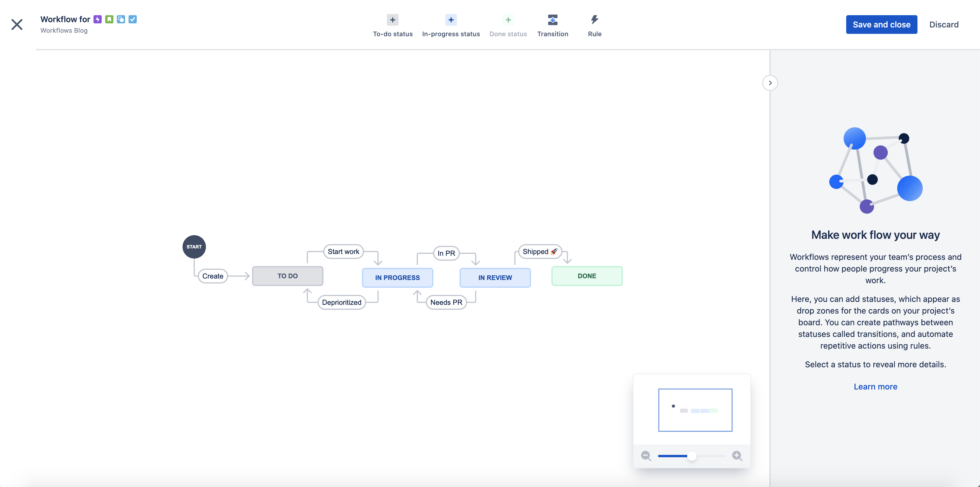Click the Make work flow your way heading
Viewport: 980px width, 487px height.
(875, 235)
